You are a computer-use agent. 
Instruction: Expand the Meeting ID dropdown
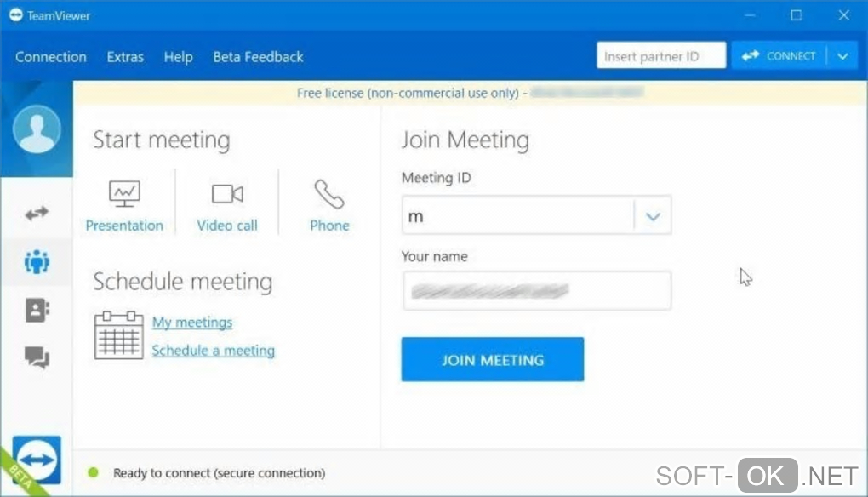[x=653, y=217]
